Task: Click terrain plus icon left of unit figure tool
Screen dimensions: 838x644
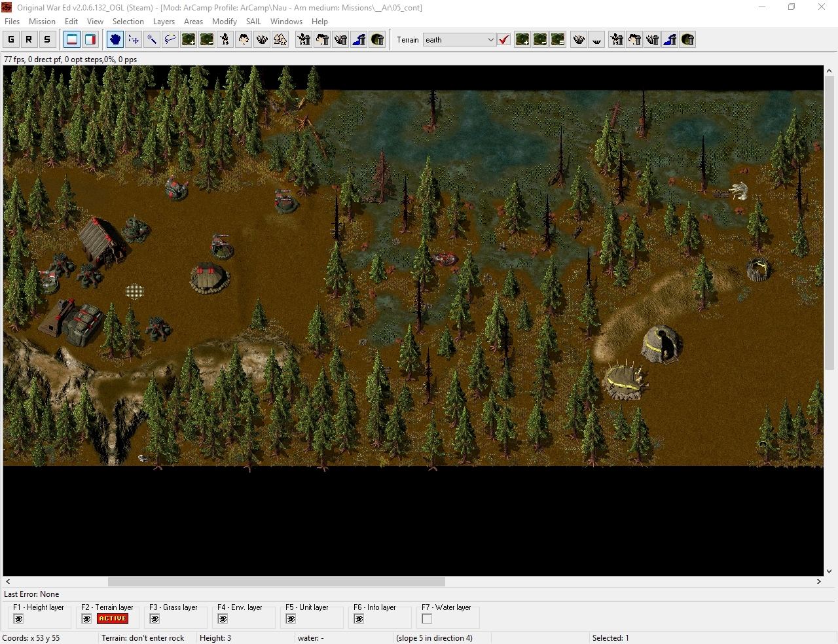Action: point(189,40)
